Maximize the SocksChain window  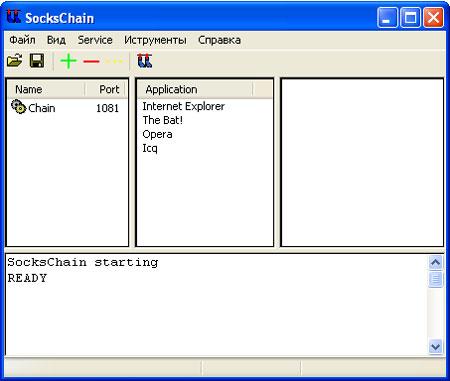pyautogui.click(x=410, y=17)
